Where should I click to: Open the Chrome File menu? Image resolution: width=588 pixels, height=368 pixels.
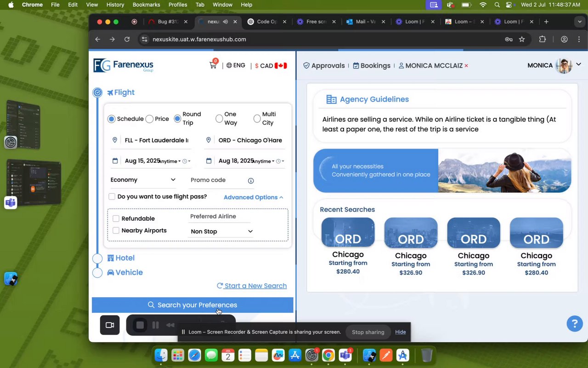pyautogui.click(x=55, y=5)
